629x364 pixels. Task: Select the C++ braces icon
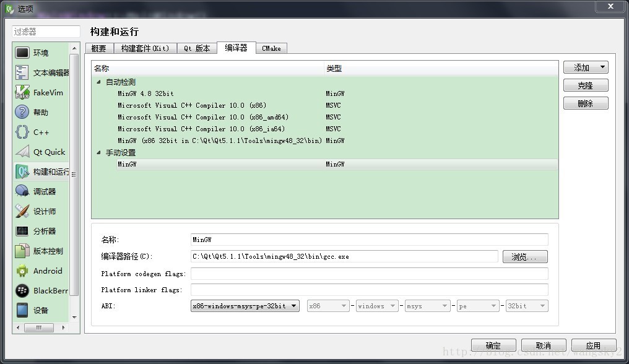coord(22,132)
